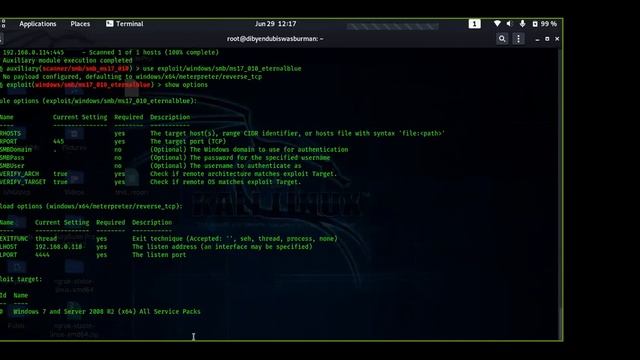
Task: Click the RHOSTS option row
Action: tap(222, 133)
